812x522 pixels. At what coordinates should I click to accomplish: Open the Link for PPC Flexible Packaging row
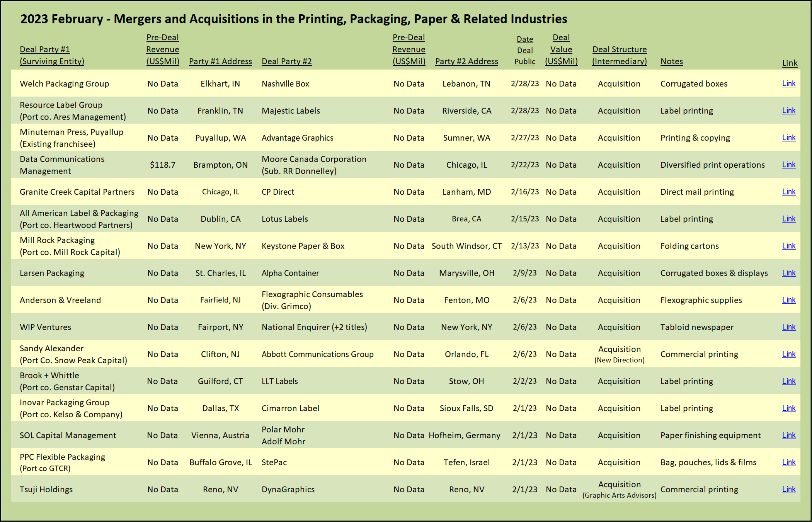788,462
